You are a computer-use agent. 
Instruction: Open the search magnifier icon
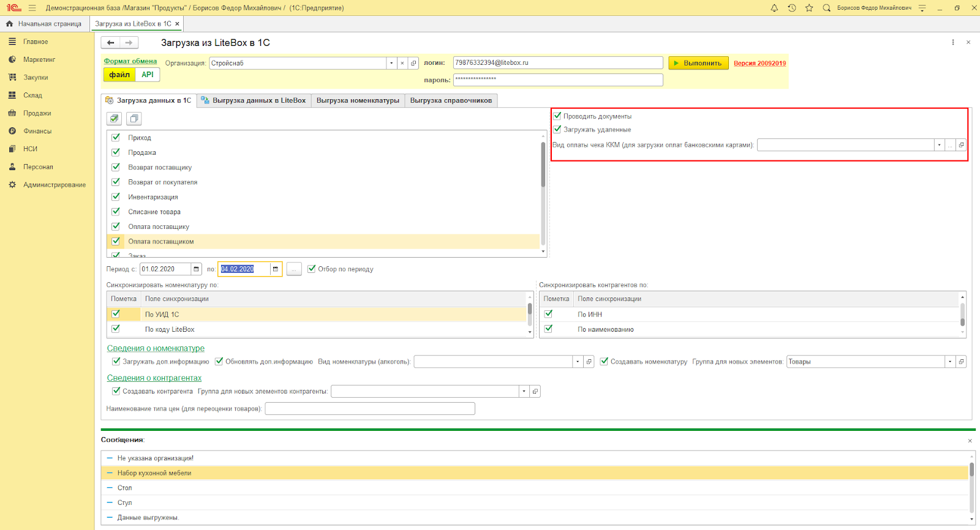click(826, 8)
